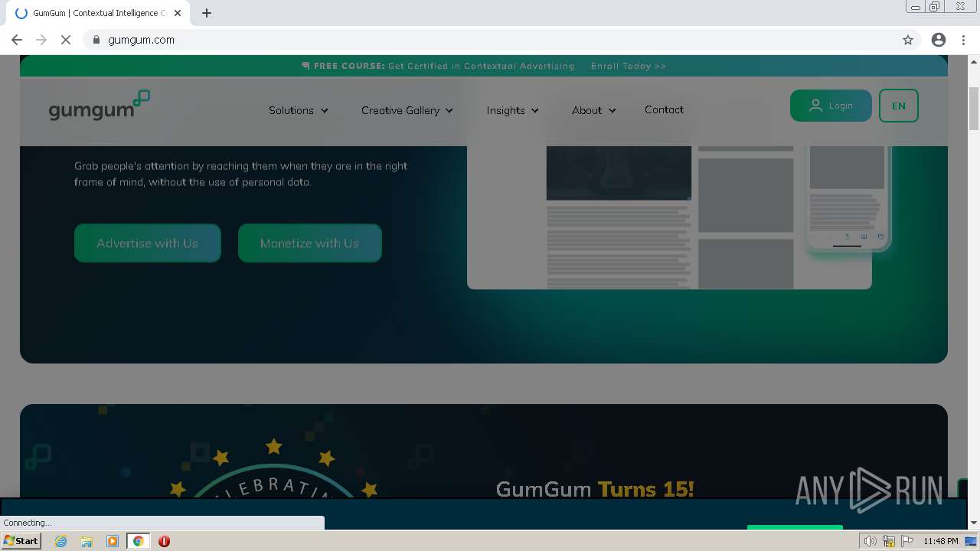This screenshot has width=980, height=551.
Task: Click the action center flag tray icon
Action: click(x=907, y=541)
